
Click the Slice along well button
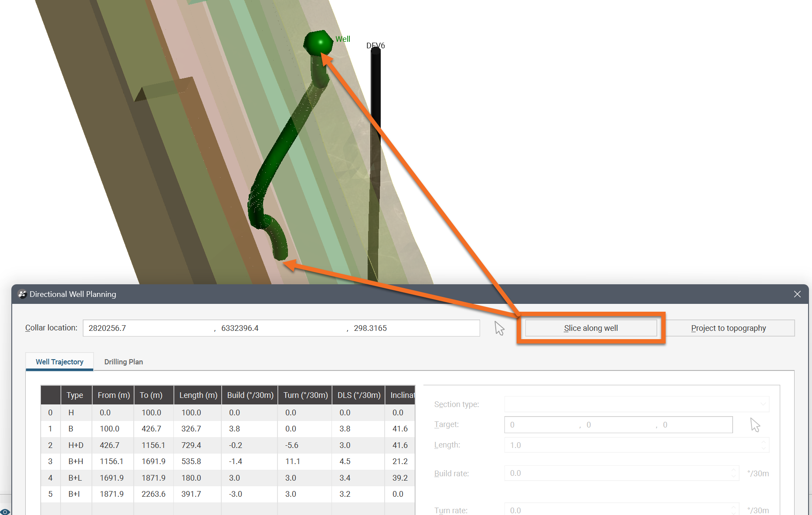(590, 328)
